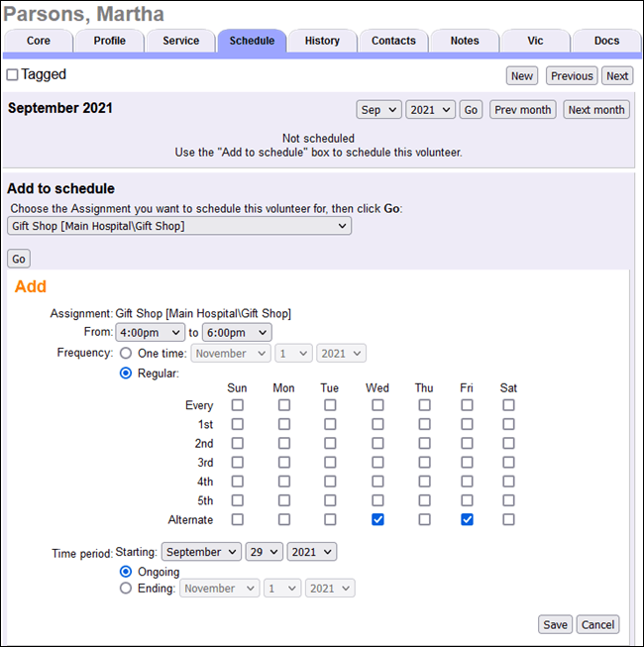
Task: Uncheck the Alternate Friday checkbox
Action: pos(467,519)
